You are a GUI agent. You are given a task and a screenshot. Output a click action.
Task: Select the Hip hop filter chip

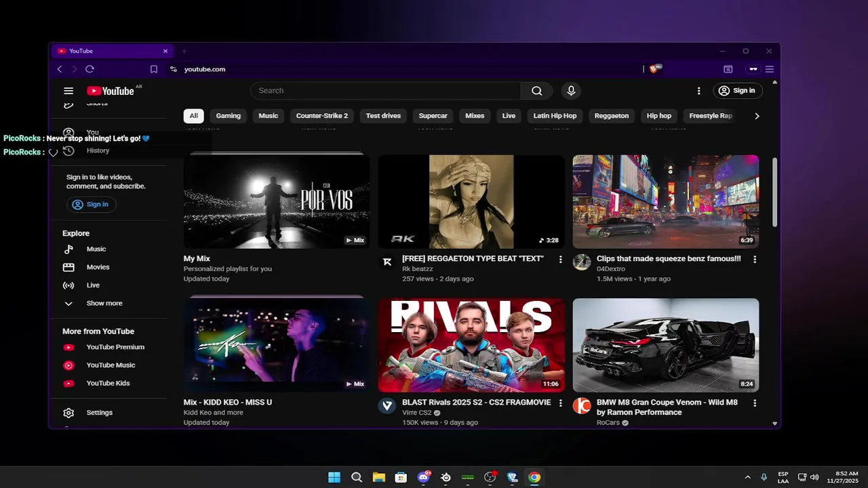click(x=659, y=116)
